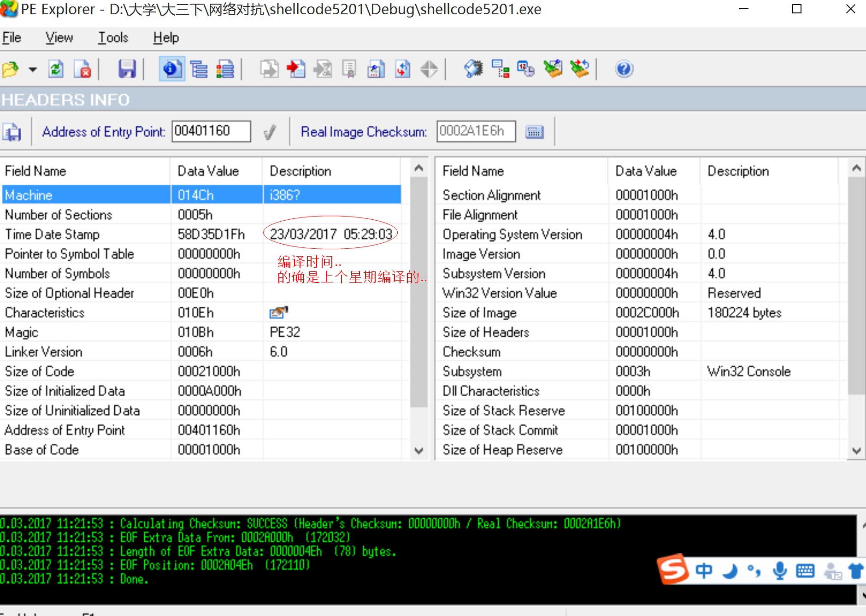Open the Disassembler chip icon

(473, 69)
